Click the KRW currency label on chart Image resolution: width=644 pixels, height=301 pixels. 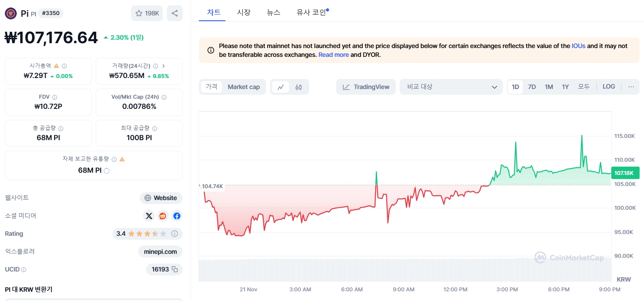pyautogui.click(x=624, y=279)
